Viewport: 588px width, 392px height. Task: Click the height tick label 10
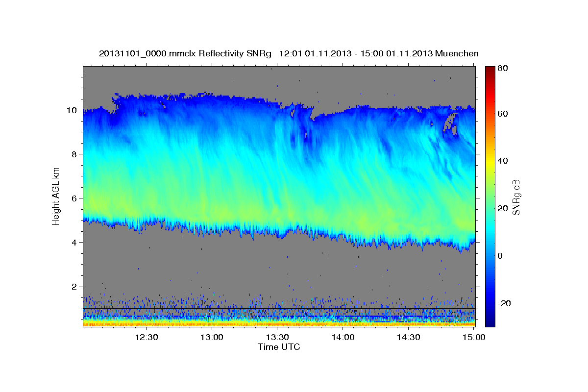pyautogui.click(x=73, y=110)
